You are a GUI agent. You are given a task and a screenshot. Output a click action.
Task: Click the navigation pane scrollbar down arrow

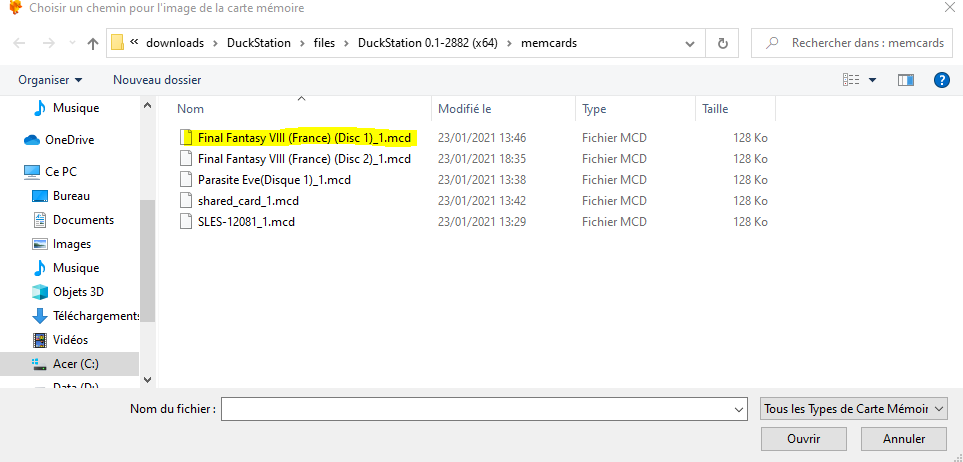tap(148, 380)
